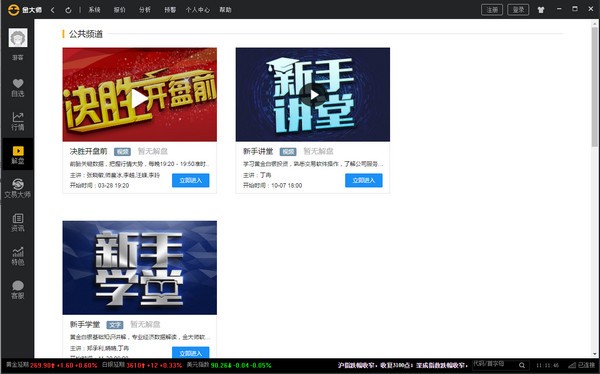
Task: Click 立即进入 for 决胜开盘前
Action: [x=191, y=180]
